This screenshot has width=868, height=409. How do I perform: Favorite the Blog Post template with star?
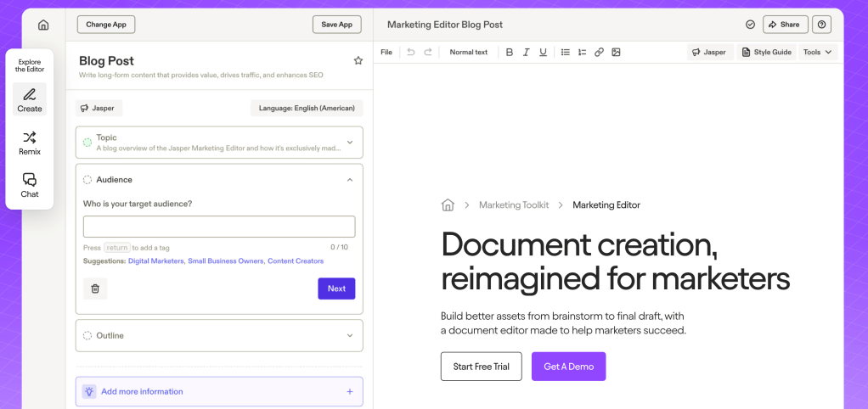click(358, 61)
